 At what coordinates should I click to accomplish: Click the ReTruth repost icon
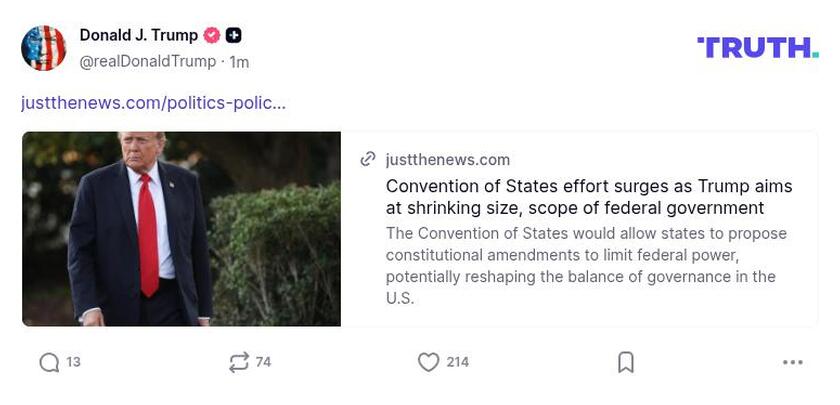pos(238,362)
